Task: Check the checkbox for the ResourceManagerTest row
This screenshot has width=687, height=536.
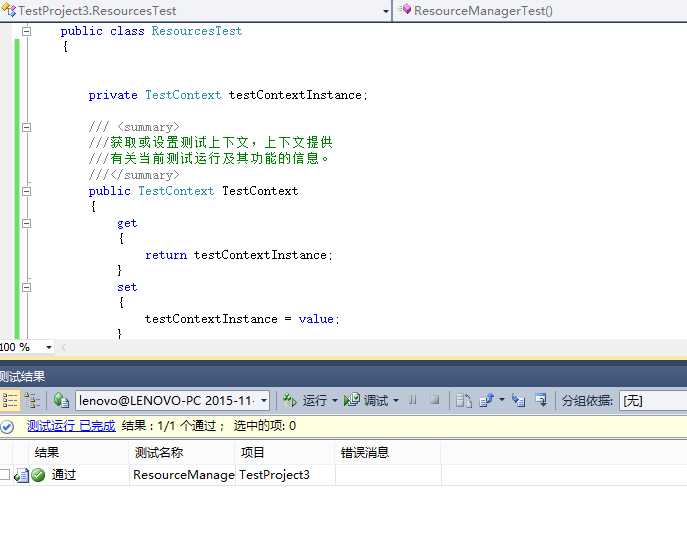Action: coord(4,474)
